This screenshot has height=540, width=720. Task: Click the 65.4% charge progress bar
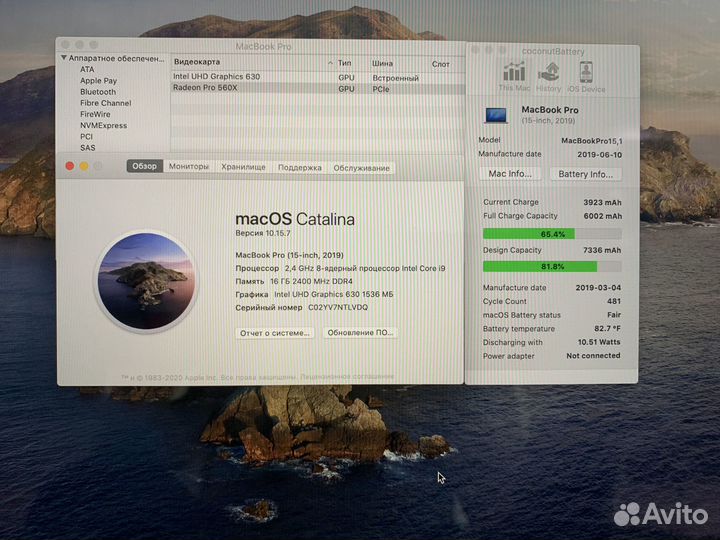[552, 234]
